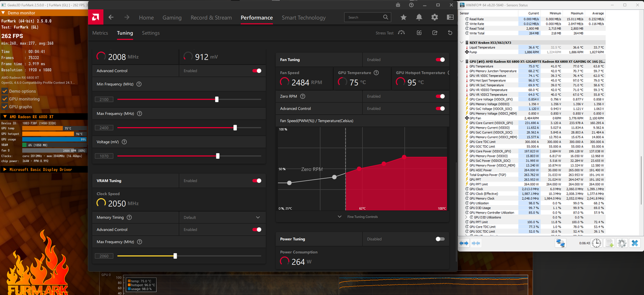The width and height of the screenshot is (644, 295).
Task: Reset tuning with the undo arrow
Action: [x=450, y=33]
